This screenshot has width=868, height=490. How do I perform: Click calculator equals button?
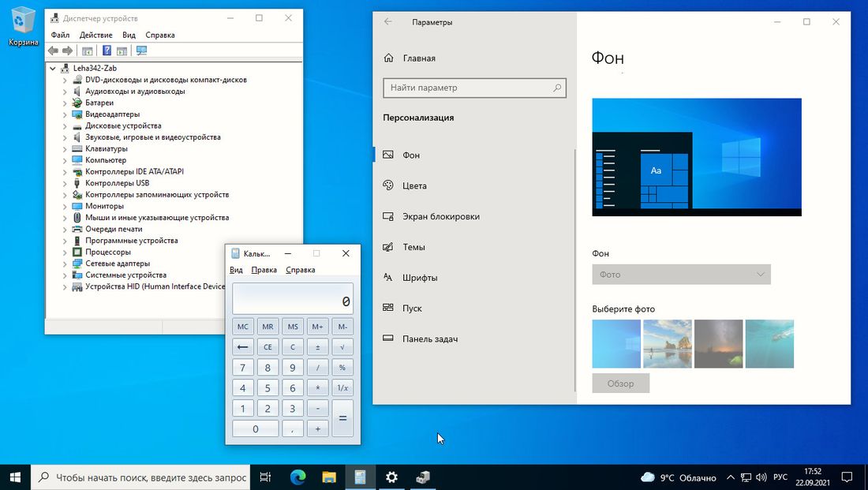tap(342, 418)
